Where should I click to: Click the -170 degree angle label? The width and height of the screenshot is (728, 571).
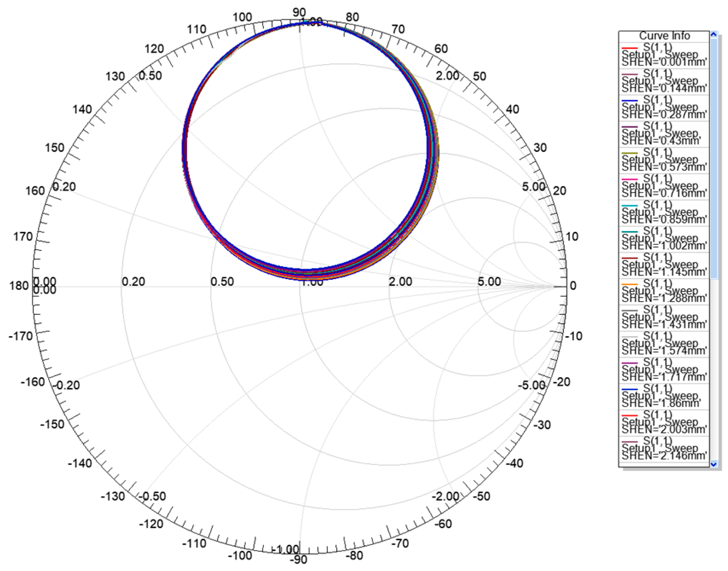click(x=21, y=336)
